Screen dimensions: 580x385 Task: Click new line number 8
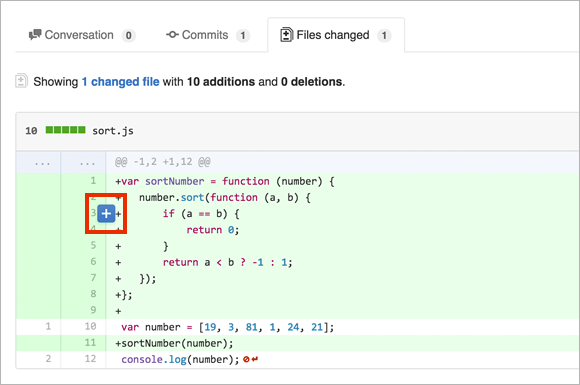click(x=93, y=294)
